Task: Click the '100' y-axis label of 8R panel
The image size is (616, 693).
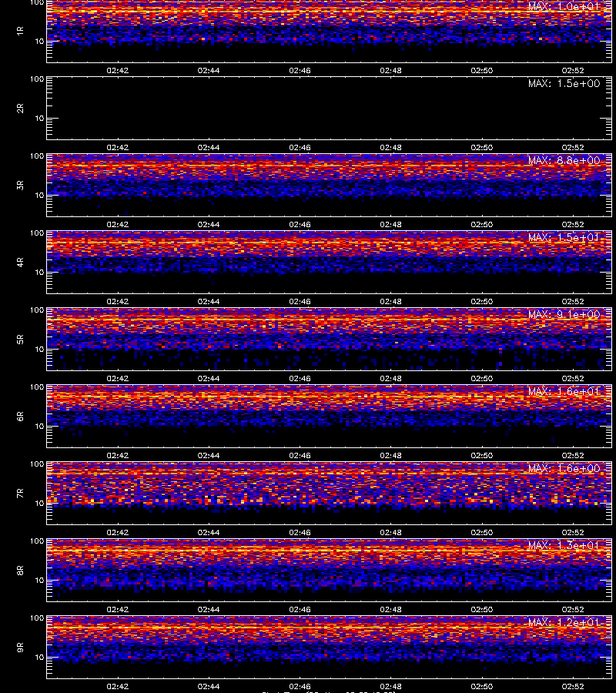Action: [x=37, y=541]
